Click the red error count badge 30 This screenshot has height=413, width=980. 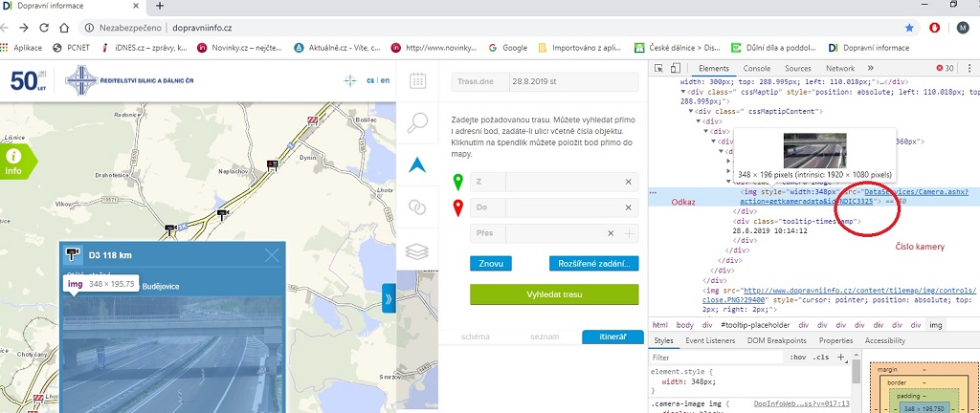(945, 68)
